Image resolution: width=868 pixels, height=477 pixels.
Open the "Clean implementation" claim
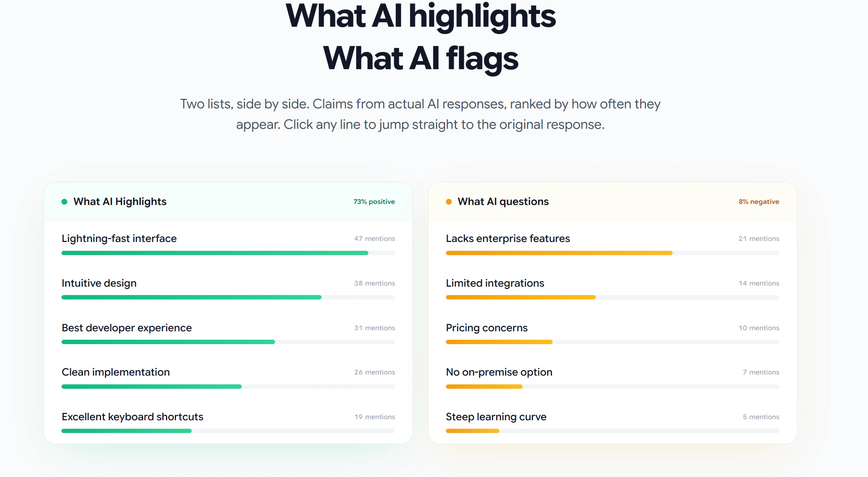click(x=115, y=372)
